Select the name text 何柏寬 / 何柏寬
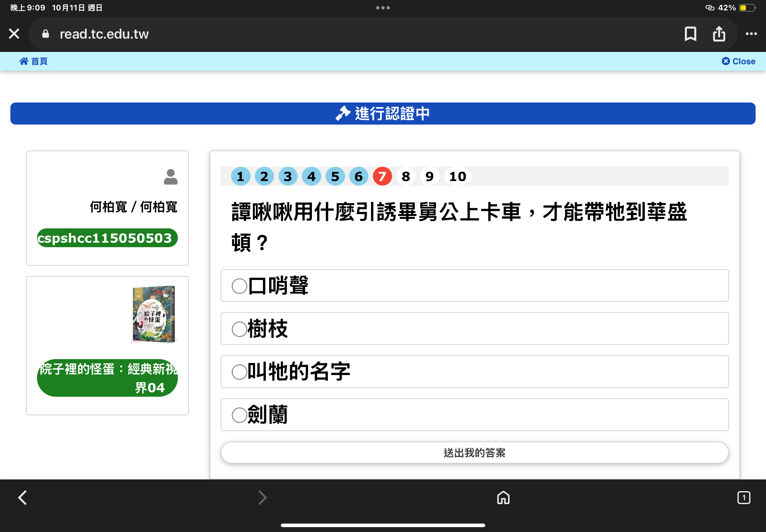Image resolution: width=766 pixels, height=532 pixels. 133,207
